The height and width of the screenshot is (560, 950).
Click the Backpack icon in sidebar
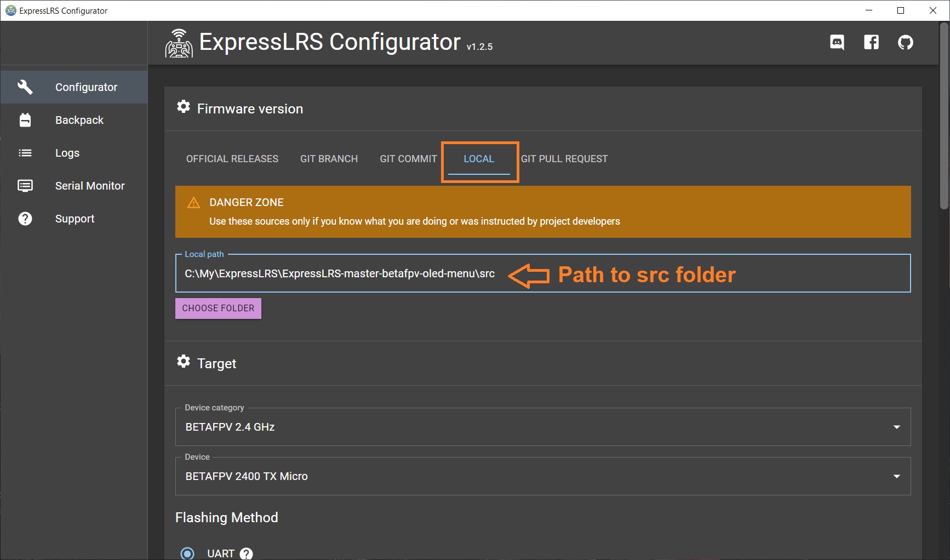(25, 120)
